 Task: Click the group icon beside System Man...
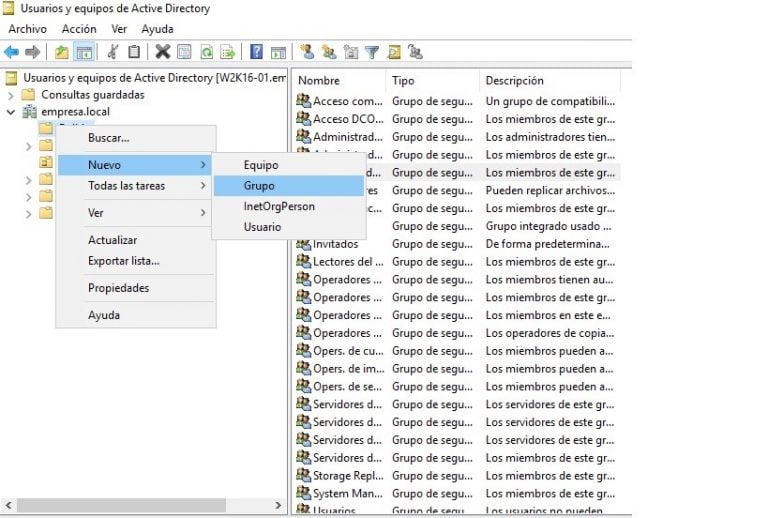tap(303, 493)
